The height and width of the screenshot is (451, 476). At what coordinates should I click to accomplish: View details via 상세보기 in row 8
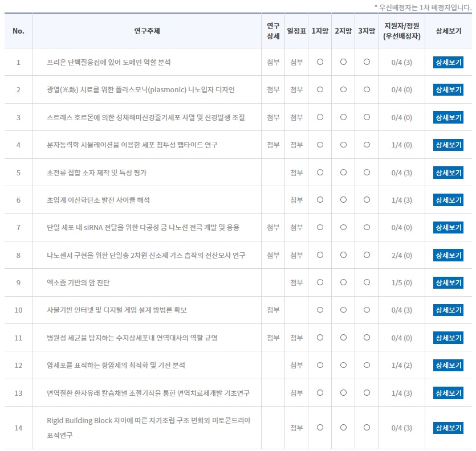[x=449, y=255]
